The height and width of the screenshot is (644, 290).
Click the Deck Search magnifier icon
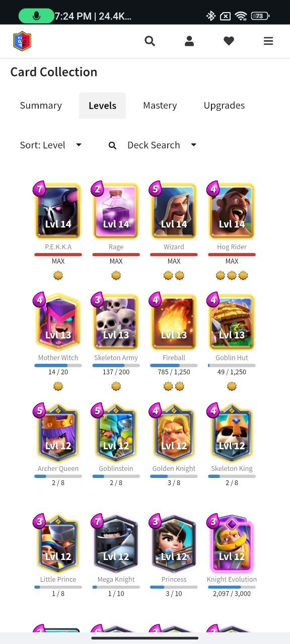pyautogui.click(x=112, y=145)
